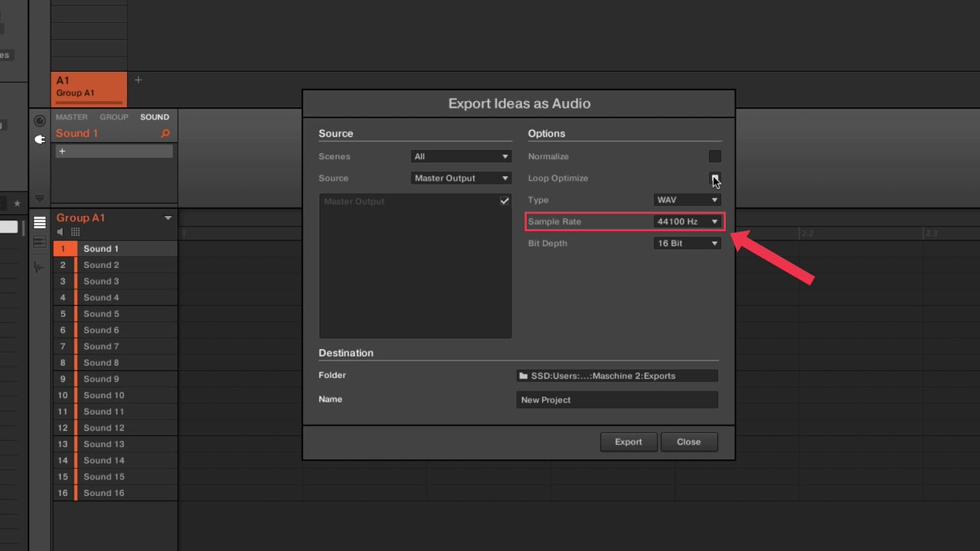Open Quick Browse magnifier next to Sound 1
The width and height of the screenshot is (980, 551).
pyautogui.click(x=165, y=134)
